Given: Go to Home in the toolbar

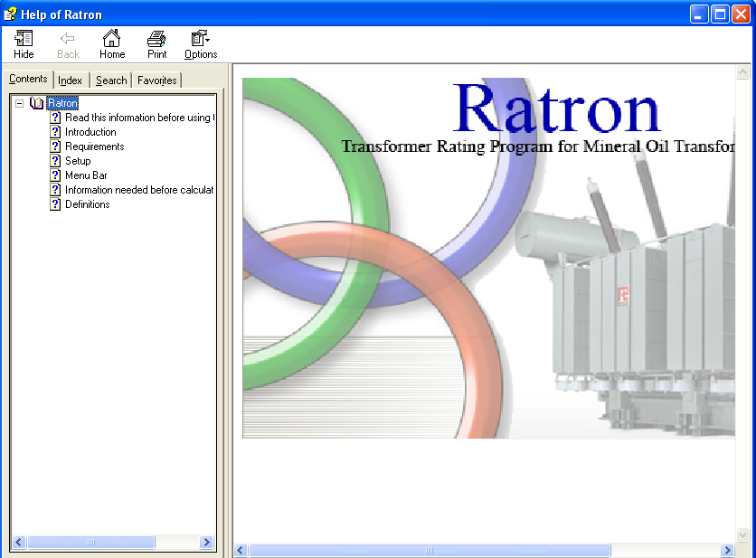Looking at the screenshot, I should tap(112, 44).
